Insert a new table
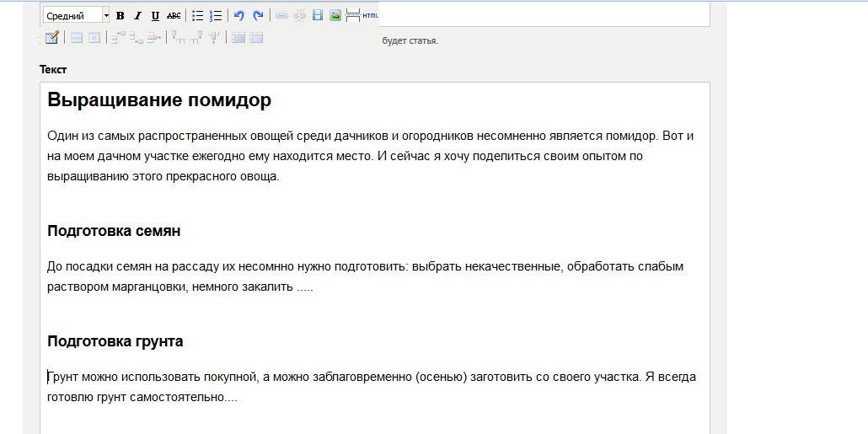Viewport: 868px width, 434px height. pos(51,38)
